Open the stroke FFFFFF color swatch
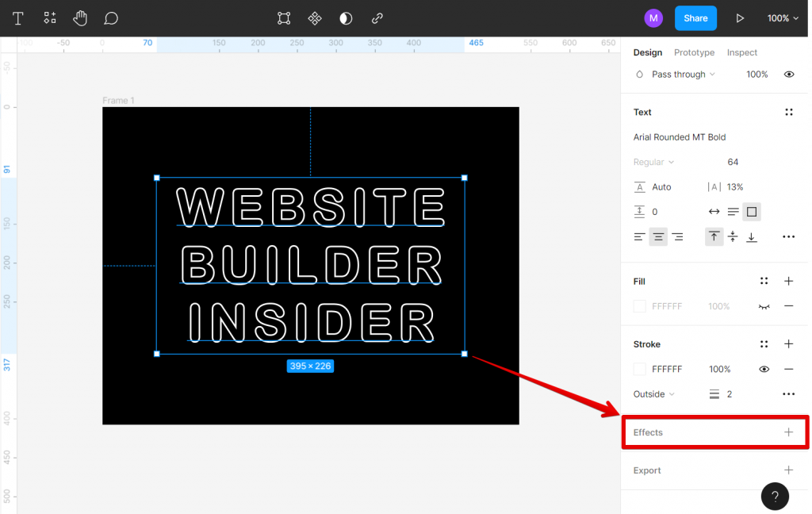 (641, 369)
